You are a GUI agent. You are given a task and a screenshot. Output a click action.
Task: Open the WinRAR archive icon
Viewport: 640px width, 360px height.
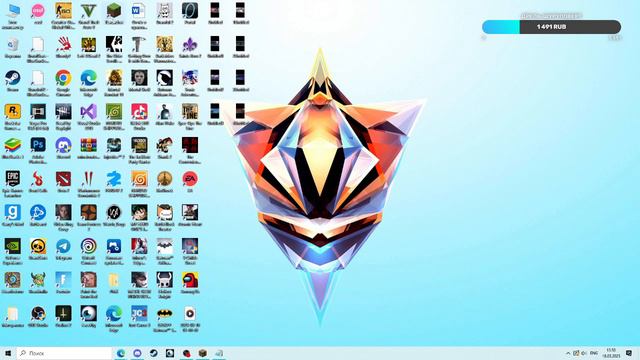click(x=89, y=145)
